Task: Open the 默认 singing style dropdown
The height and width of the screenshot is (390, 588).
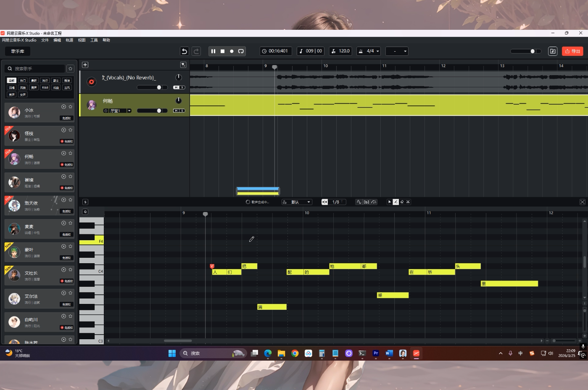Action: [297, 202]
